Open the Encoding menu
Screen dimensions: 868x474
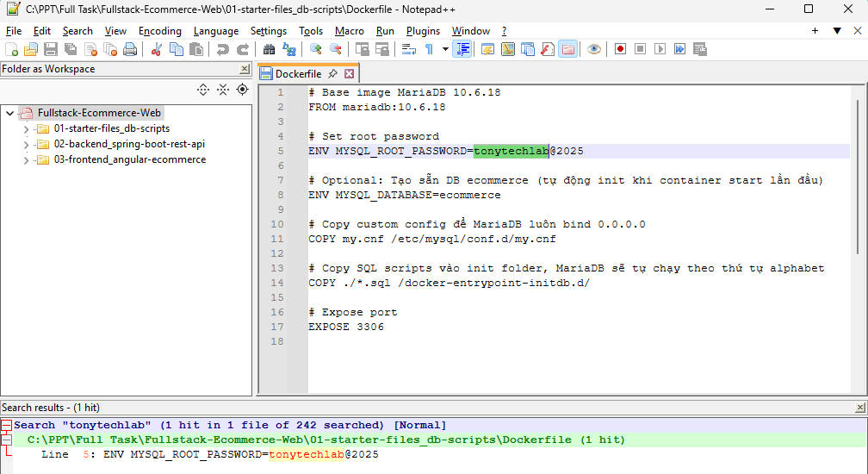[159, 31]
